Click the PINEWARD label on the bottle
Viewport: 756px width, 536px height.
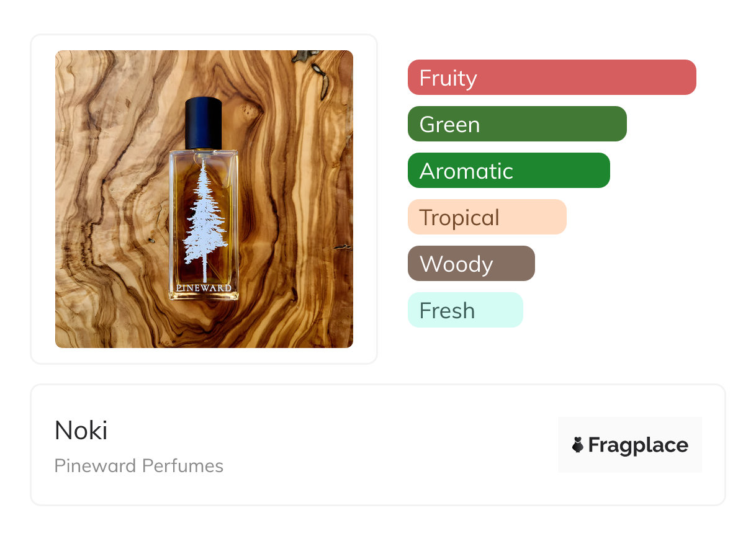click(x=204, y=288)
